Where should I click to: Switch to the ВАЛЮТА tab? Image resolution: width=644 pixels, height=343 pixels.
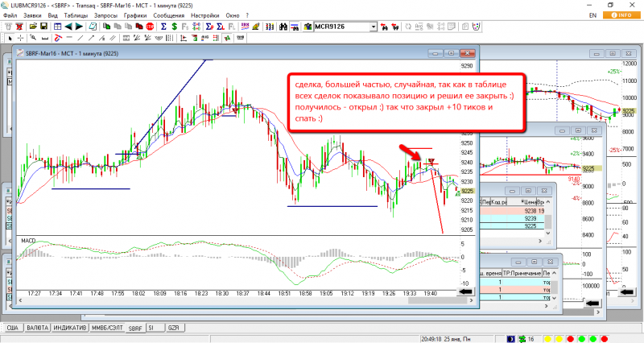37,328
